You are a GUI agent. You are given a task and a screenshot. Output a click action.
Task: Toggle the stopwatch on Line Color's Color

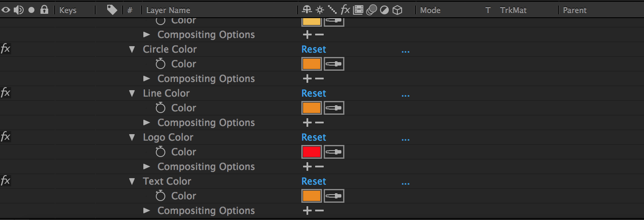[x=161, y=108]
